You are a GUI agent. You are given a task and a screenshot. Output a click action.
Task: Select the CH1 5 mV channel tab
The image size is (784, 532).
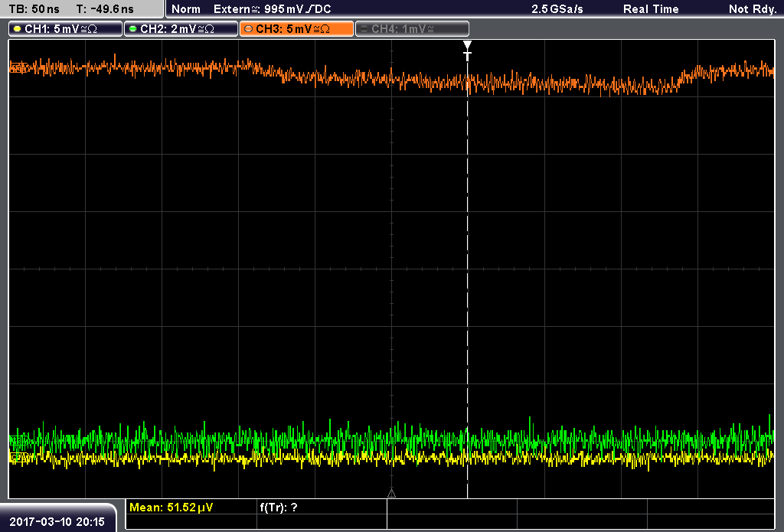[x=66, y=29]
